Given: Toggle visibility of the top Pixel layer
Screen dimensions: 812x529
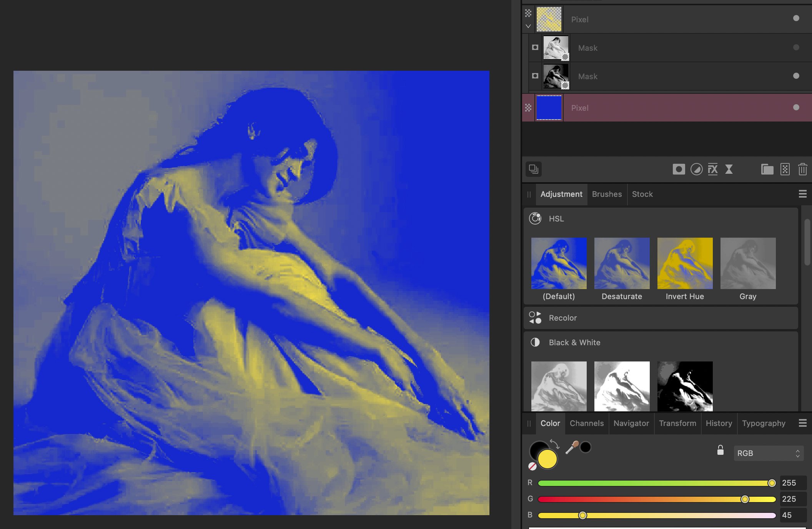Looking at the screenshot, I should tap(796, 18).
